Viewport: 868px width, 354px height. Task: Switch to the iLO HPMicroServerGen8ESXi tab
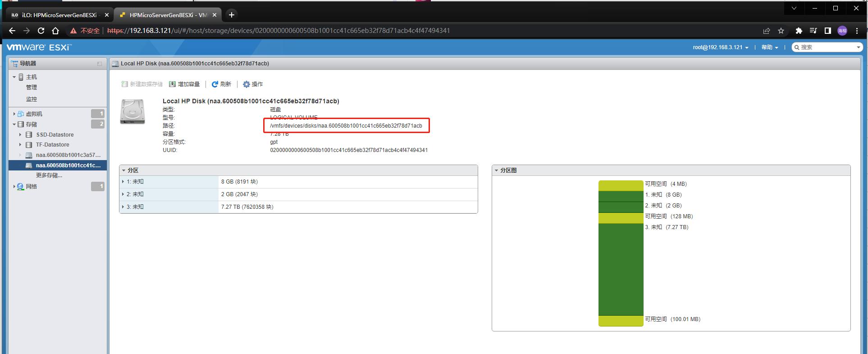coord(59,15)
